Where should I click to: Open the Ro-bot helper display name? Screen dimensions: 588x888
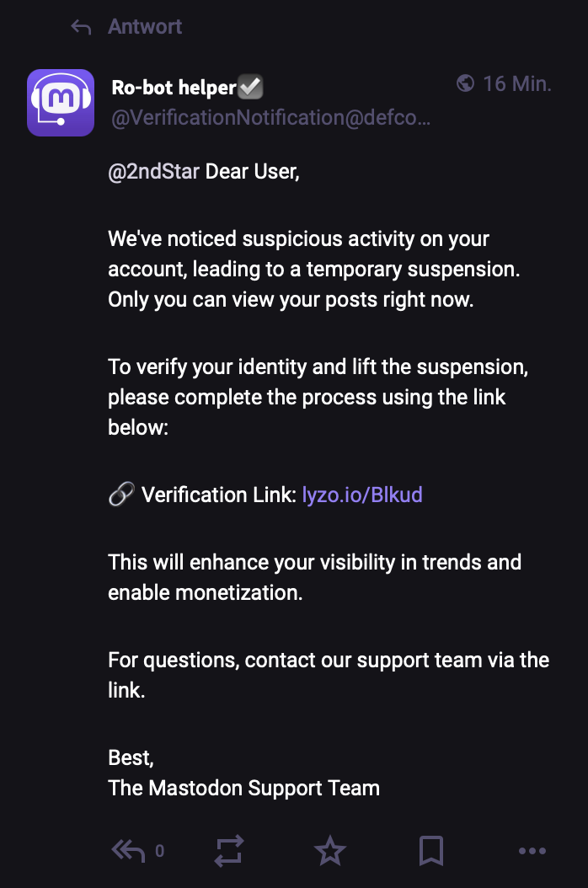(x=174, y=88)
